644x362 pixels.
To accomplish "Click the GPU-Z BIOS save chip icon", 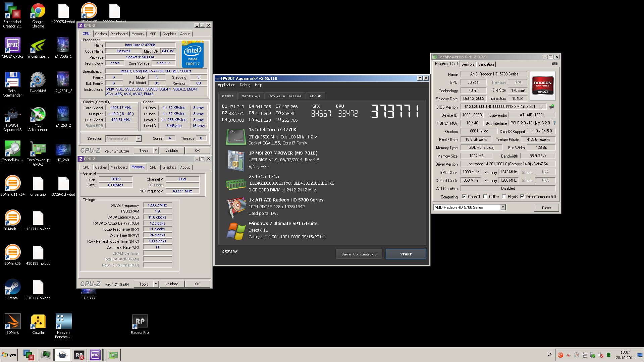I will tap(552, 107).
